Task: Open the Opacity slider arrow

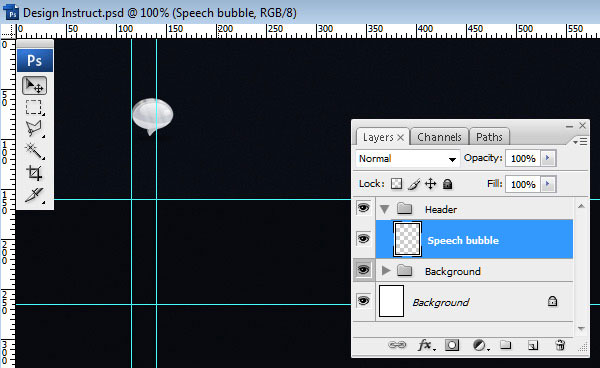Action: pos(548,158)
